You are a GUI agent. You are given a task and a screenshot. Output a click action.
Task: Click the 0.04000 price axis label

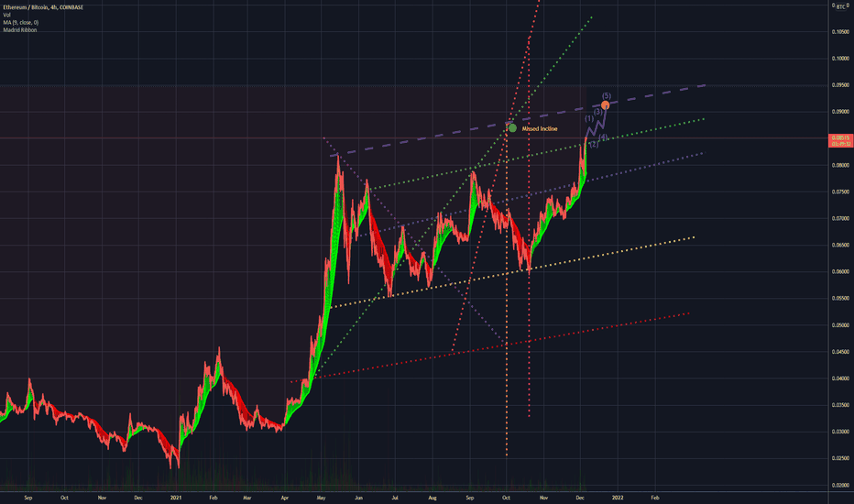pos(840,378)
